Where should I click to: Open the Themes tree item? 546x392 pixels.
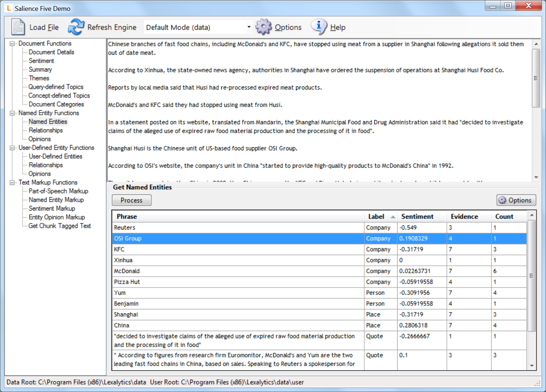pos(39,78)
